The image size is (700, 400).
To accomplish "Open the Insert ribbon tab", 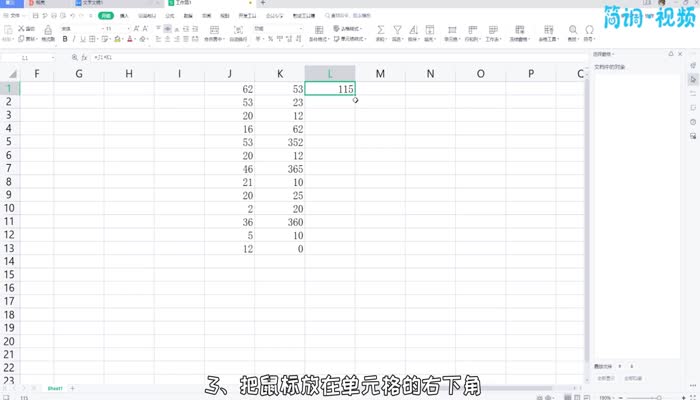I will pyautogui.click(x=124, y=16).
